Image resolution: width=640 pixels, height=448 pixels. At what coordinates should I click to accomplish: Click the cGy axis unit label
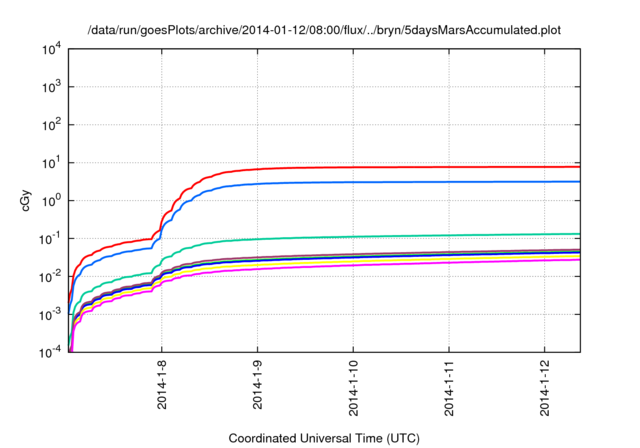(25, 200)
